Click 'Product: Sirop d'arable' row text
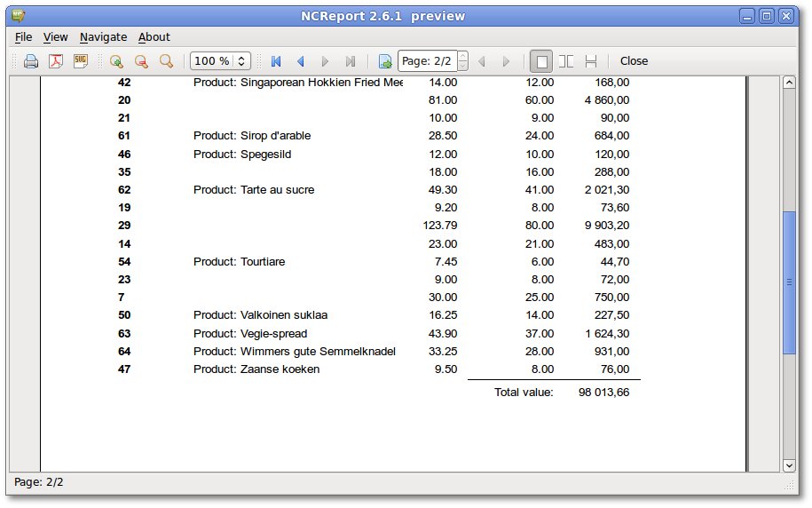 (x=252, y=136)
